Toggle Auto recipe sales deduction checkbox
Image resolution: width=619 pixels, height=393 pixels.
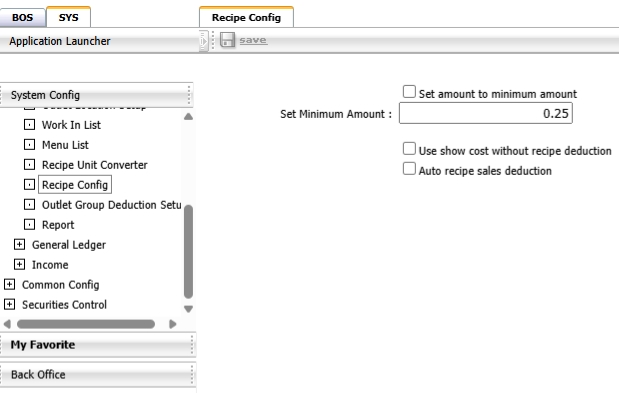pos(409,168)
